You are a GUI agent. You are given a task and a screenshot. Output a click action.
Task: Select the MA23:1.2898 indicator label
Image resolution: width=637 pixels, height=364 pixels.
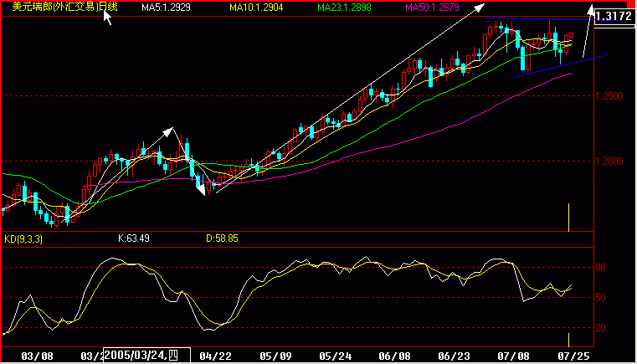tap(345, 8)
